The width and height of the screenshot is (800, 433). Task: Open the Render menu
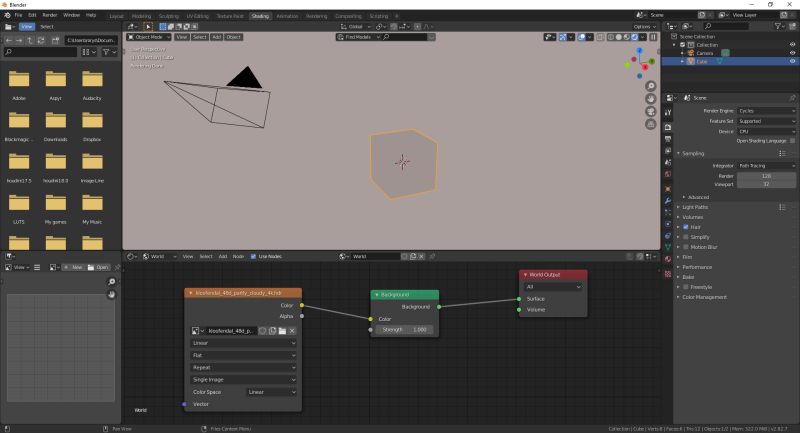tap(49, 15)
